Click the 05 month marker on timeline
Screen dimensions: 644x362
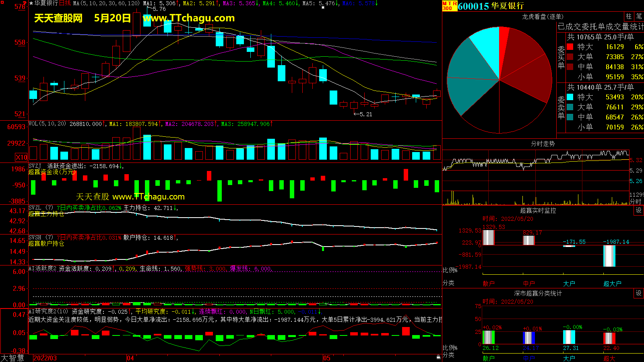pos(326,358)
